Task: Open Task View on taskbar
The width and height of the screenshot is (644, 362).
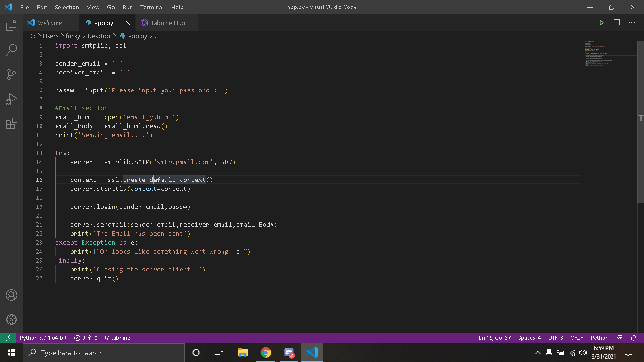Action: pyautogui.click(x=219, y=353)
